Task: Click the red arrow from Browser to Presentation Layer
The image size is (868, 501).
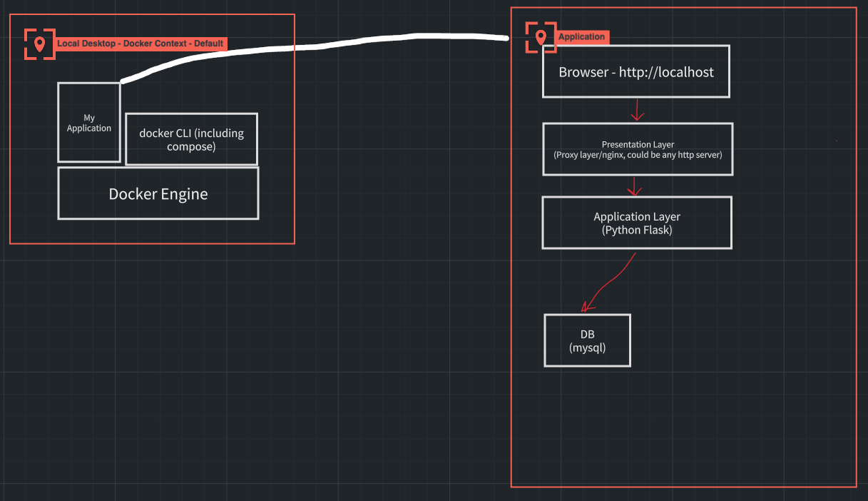Action: 637,109
